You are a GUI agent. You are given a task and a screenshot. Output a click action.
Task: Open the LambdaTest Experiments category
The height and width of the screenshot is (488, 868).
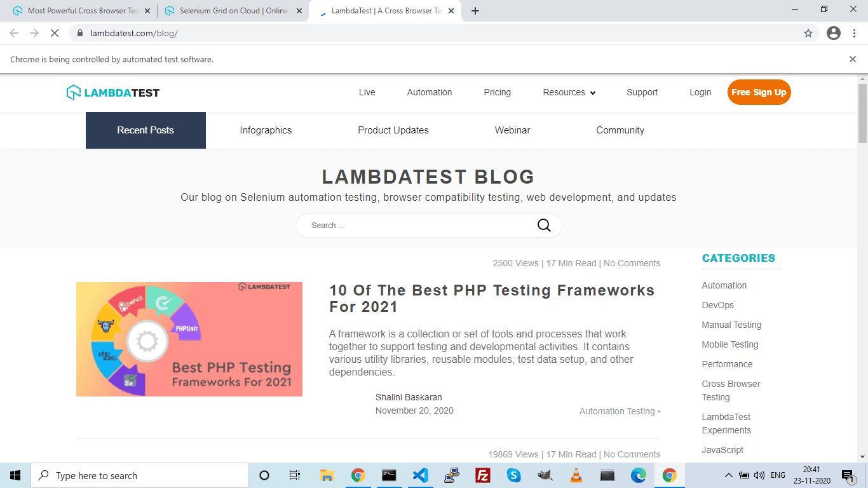[727, 424]
